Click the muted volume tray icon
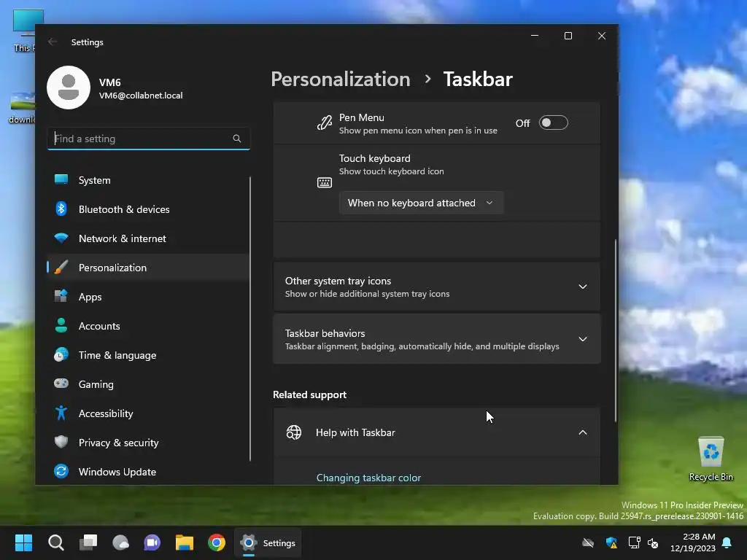The image size is (747, 560). coord(653,542)
